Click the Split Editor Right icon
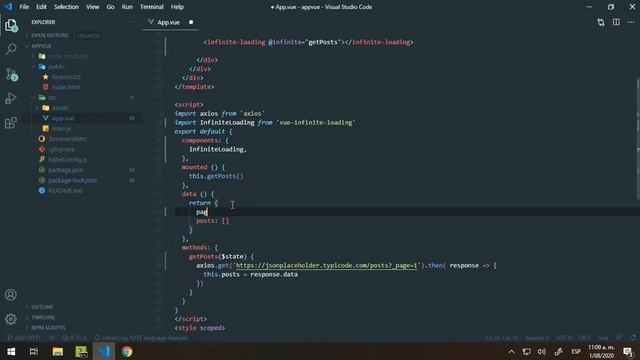This screenshot has width=640, height=360. 616,22
